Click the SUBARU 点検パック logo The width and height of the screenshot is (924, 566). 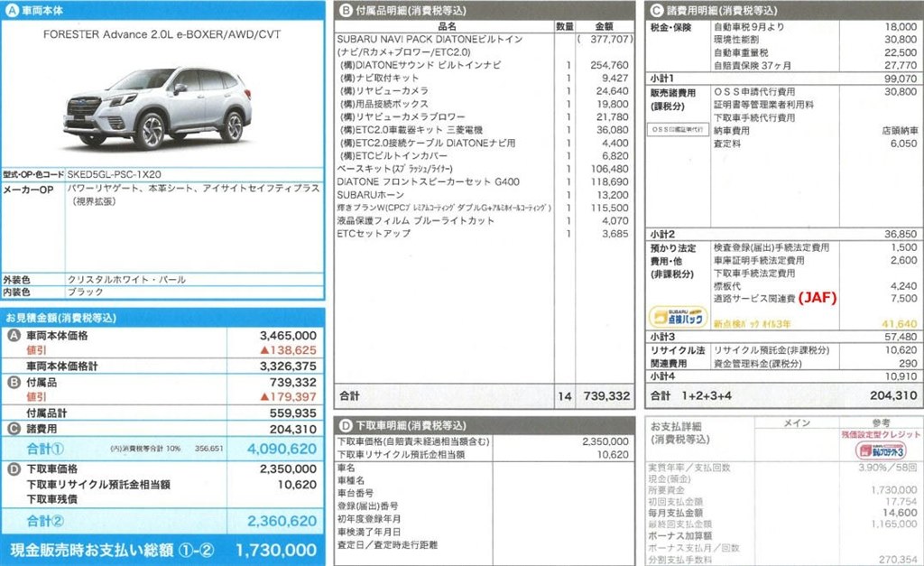(x=678, y=317)
